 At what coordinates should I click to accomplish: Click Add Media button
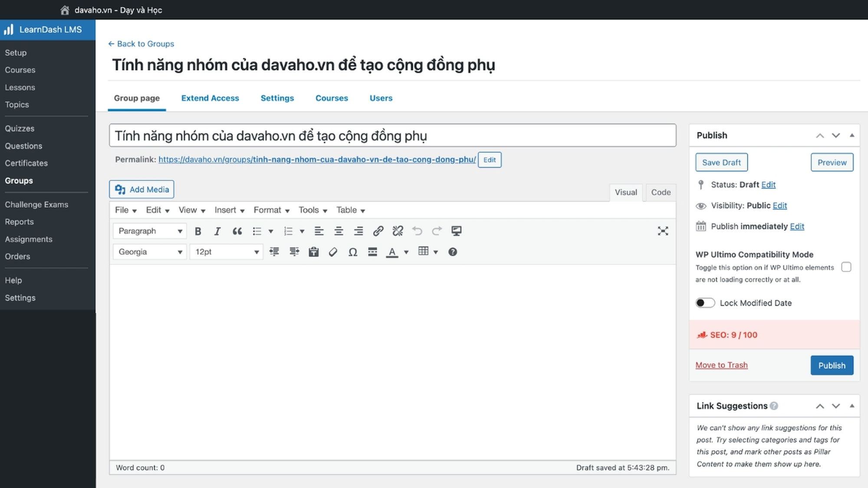tap(141, 190)
